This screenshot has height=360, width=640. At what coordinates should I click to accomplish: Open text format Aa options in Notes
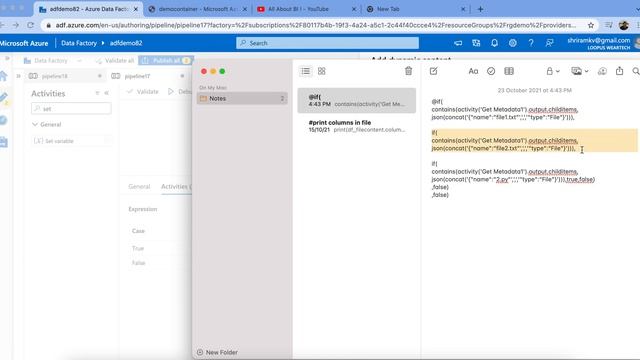coord(473,71)
